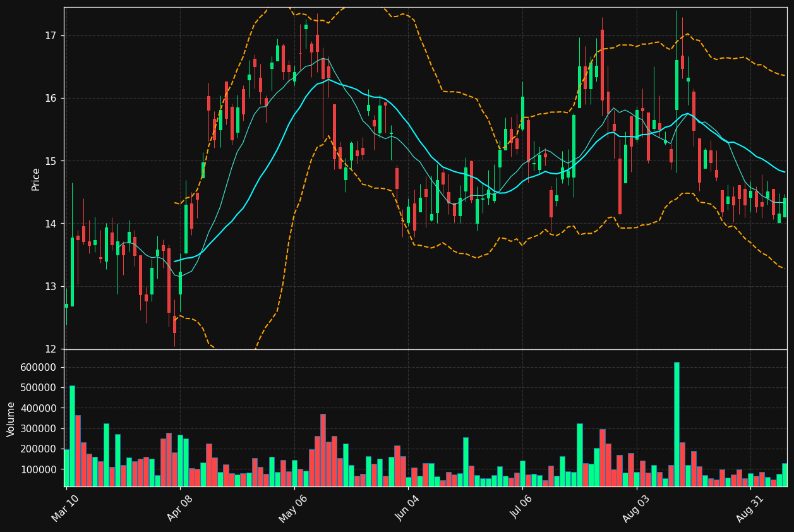Select the tallest red volume bar near 370000

click(323, 450)
